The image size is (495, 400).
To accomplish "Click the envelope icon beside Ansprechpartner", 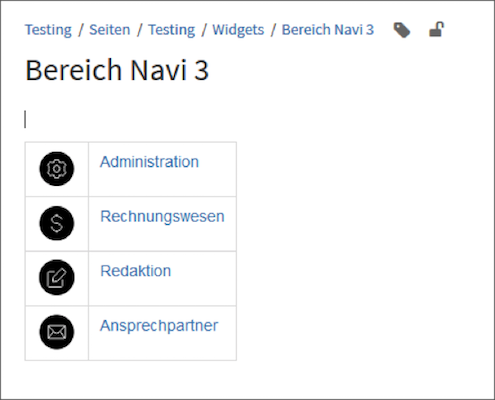I will point(57,332).
